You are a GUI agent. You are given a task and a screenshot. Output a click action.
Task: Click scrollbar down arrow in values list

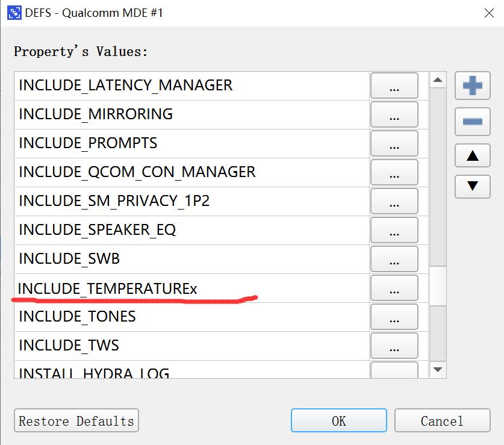[x=438, y=370]
